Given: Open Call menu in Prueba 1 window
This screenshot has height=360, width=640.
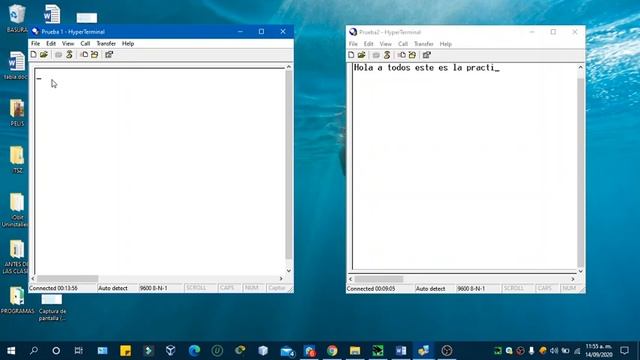Looking at the screenshot, I should click(x=85, y=43).
